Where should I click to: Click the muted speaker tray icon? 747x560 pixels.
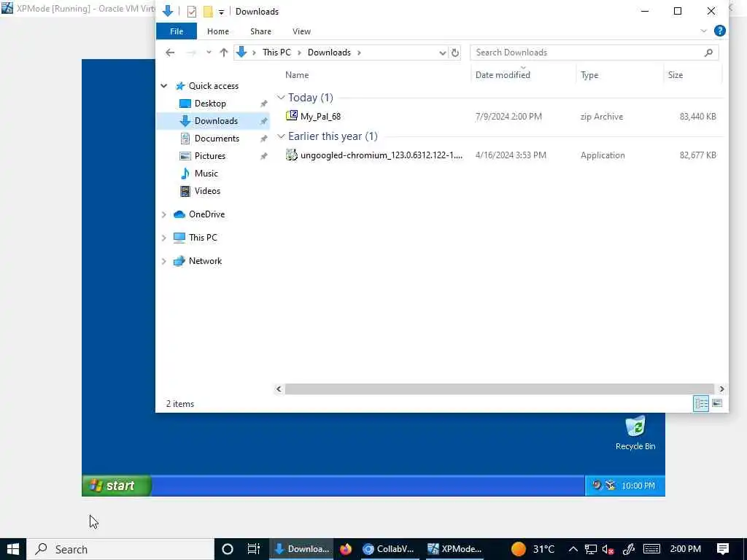[608, 549]
